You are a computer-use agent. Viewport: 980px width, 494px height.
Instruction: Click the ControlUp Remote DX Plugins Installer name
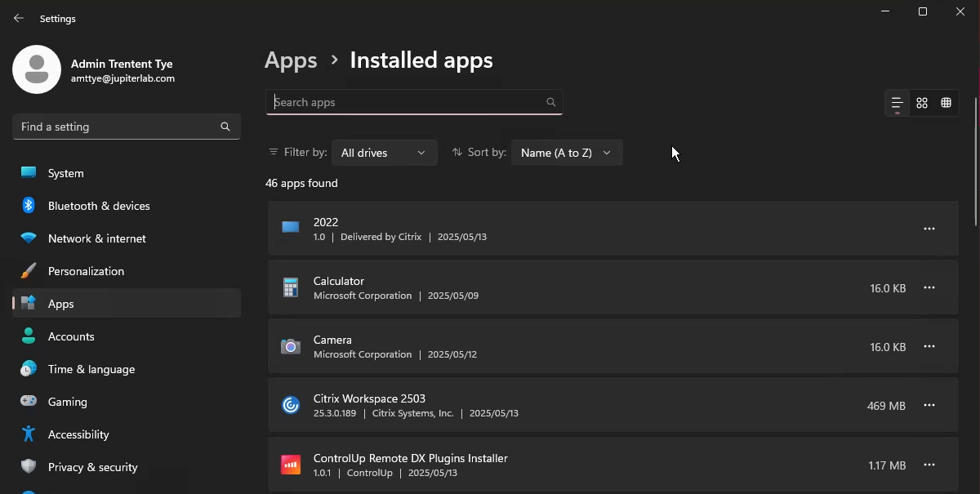click(411, 458)
